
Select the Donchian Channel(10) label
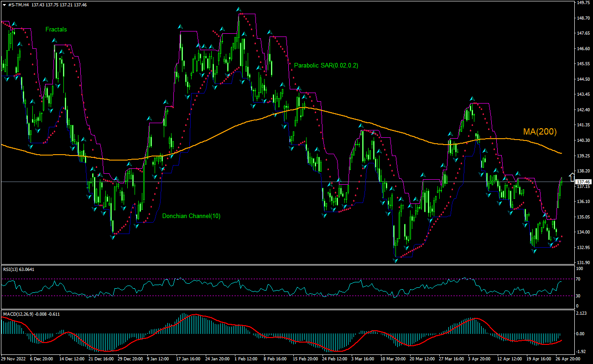(x=191, y=216)
